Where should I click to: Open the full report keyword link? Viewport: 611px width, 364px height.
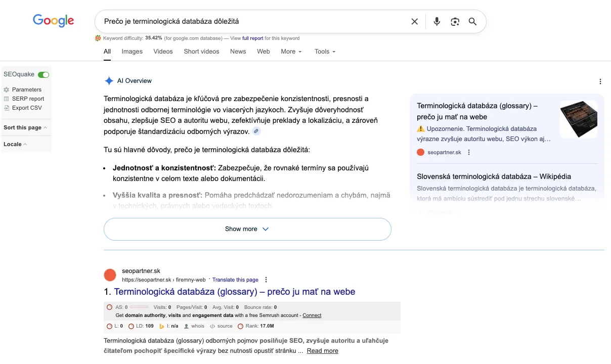(252, 38)
